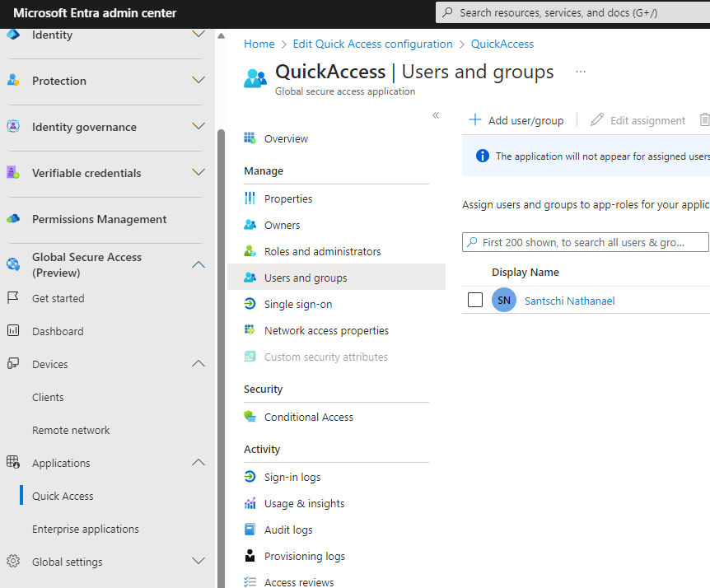
Task: Expand the Identity governance section
Action: coord(198,127)
